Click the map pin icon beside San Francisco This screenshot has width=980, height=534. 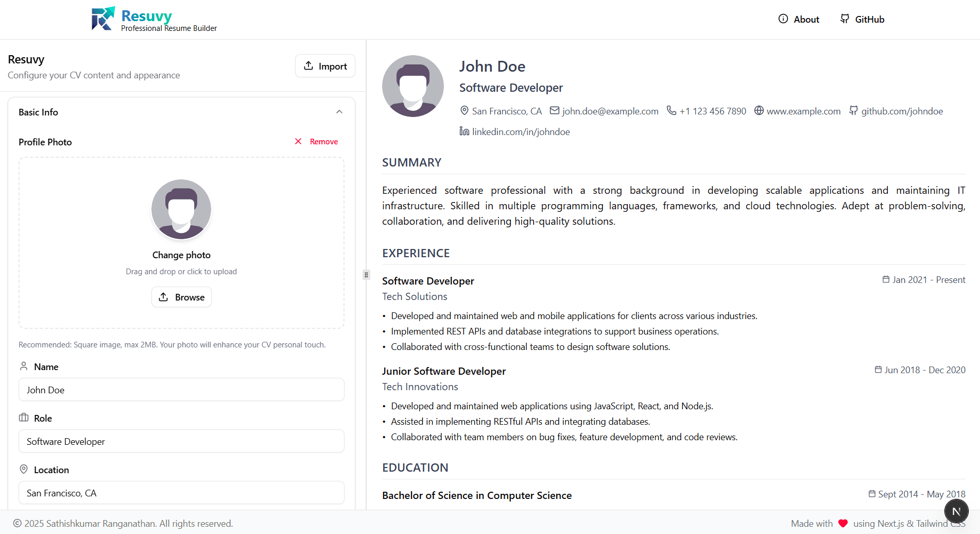click(x=465, y=110)
